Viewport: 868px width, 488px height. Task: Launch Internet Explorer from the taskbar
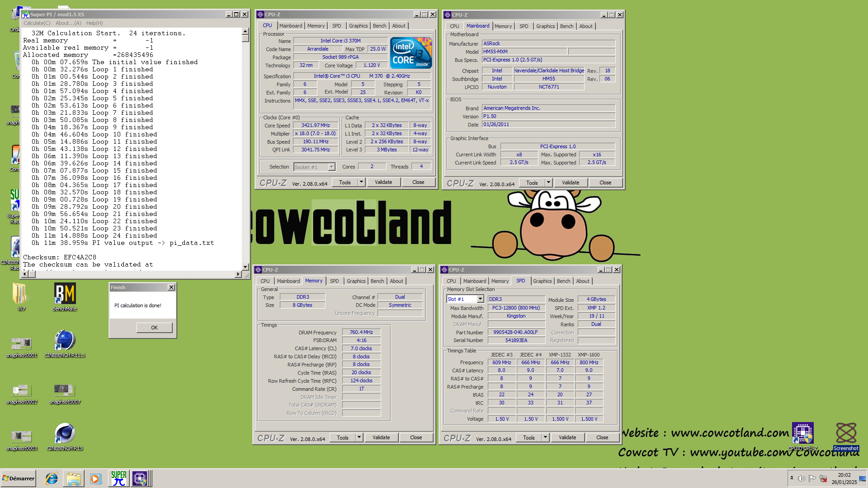(52, 479)
